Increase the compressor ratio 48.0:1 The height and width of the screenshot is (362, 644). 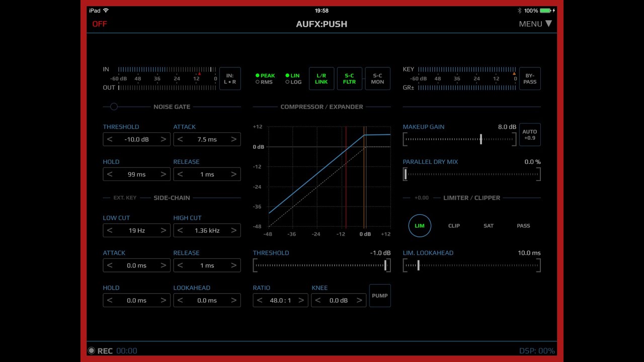point(301,300)
